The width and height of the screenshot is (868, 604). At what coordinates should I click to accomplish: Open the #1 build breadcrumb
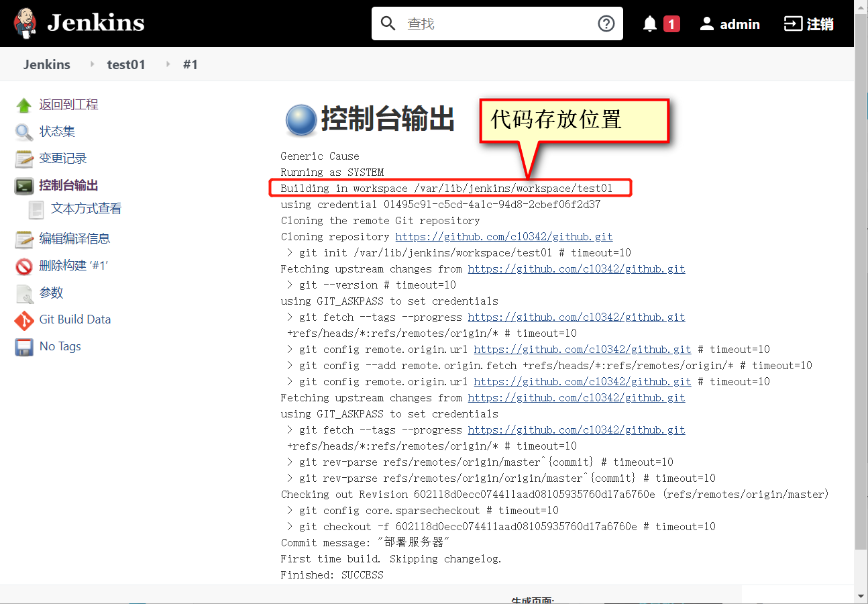tap(191, 64)
